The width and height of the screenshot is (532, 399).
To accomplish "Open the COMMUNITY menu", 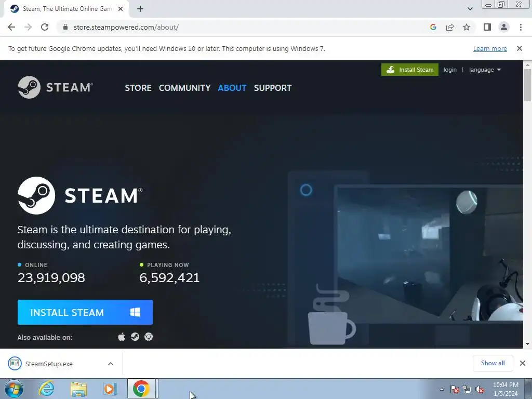I will click(184, 88).
